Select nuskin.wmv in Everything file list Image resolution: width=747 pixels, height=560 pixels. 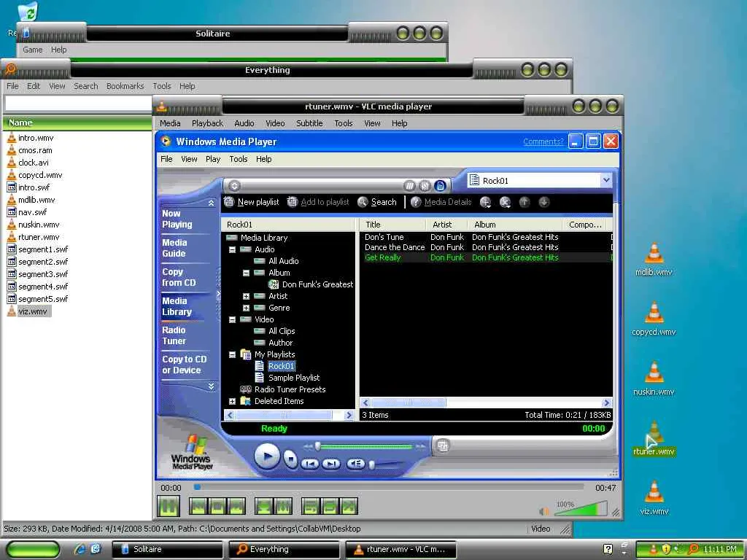point(39,225)
